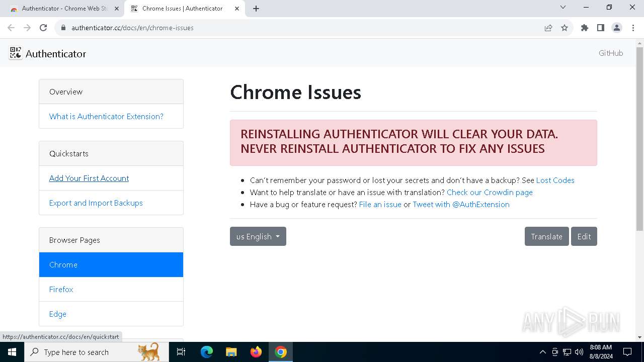This screenshot has width=644, height=362.
Task: Click the address bar URL
Action: coord(132,28)
